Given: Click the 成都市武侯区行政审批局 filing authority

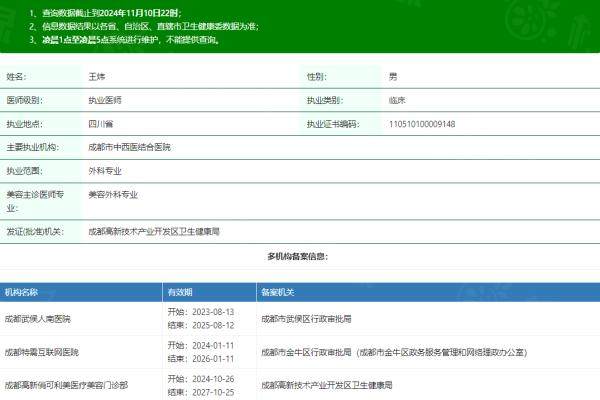Looking at the screenshot, I should pyautogui.click(x=306, y=319).
